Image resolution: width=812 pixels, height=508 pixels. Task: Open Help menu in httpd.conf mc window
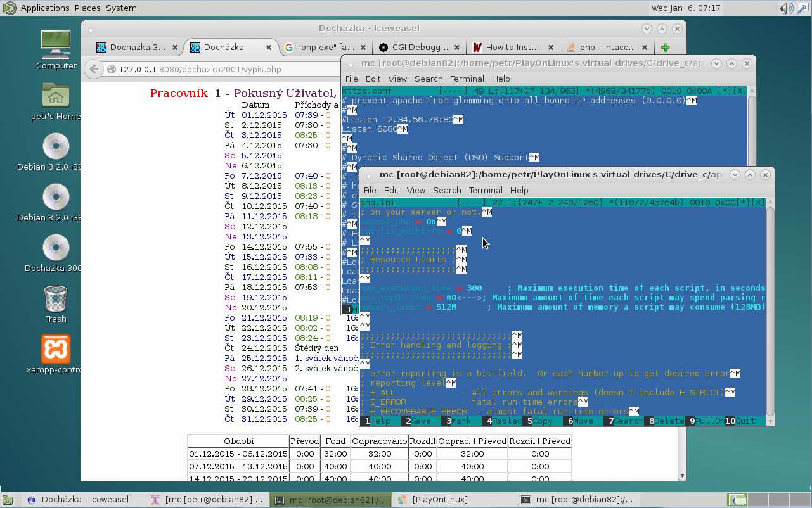[501, 79]
